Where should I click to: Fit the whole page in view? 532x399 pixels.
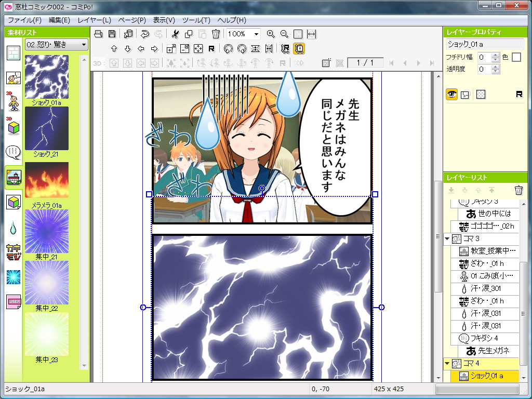point(298,34)
